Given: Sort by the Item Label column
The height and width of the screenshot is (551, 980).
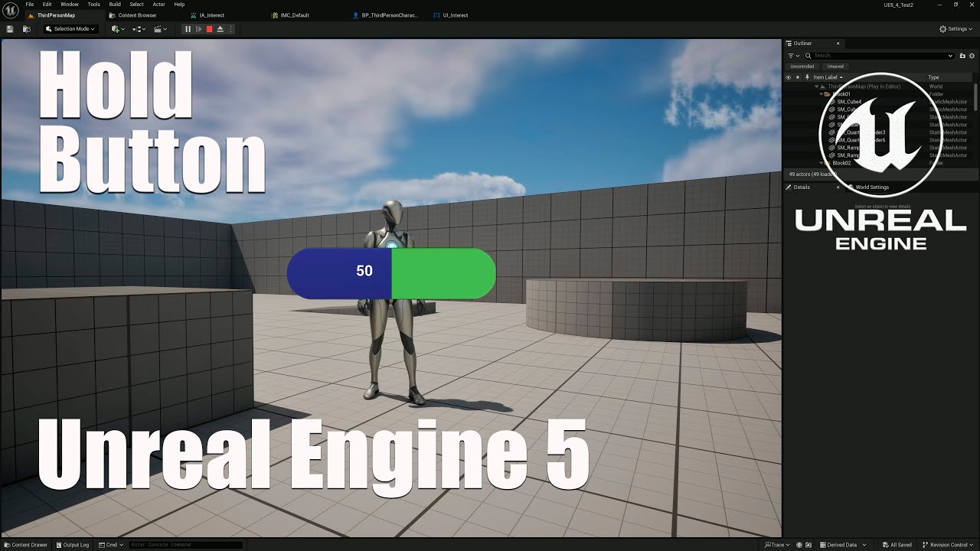Looking at the screenshot, I should (x=868, y=77).
